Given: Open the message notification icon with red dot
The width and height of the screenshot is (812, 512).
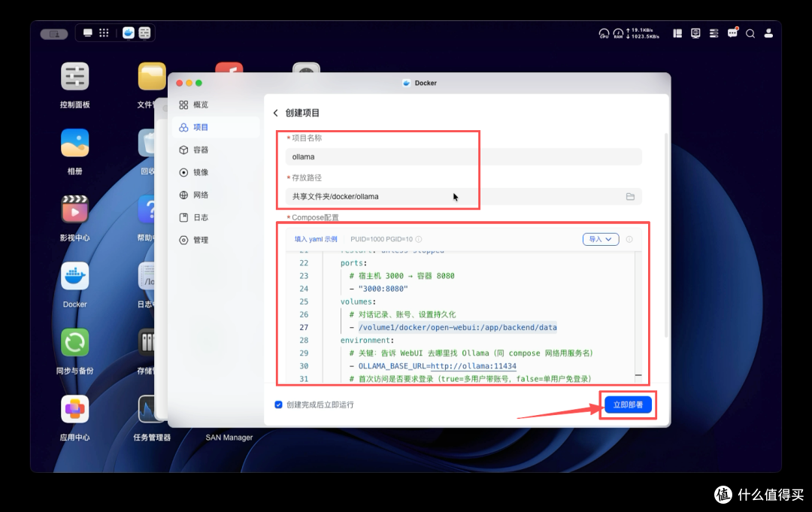Looking at the screenshot, I should pos(732,33).
